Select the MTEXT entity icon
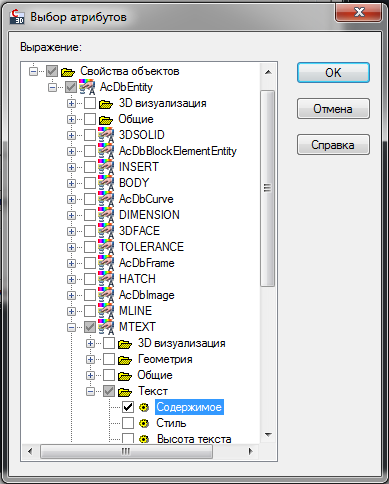389x484 pixels. [x=106, y=327]
